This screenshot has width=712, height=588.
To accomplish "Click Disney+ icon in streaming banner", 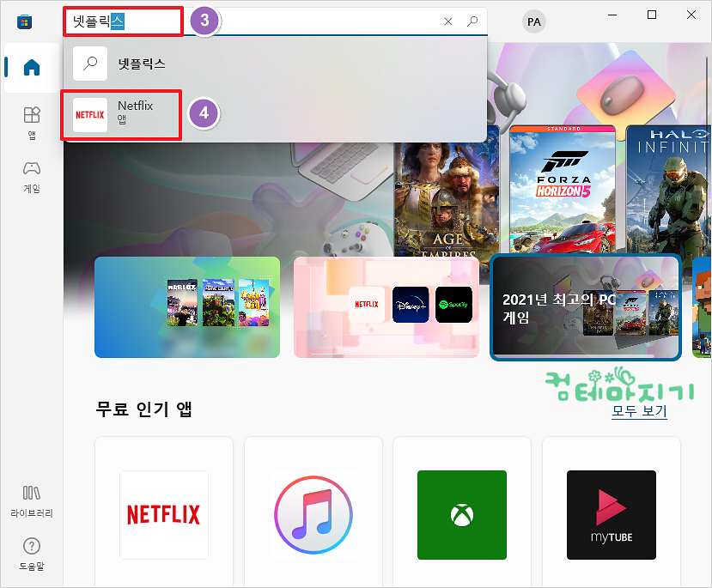I will coord(411,305).
